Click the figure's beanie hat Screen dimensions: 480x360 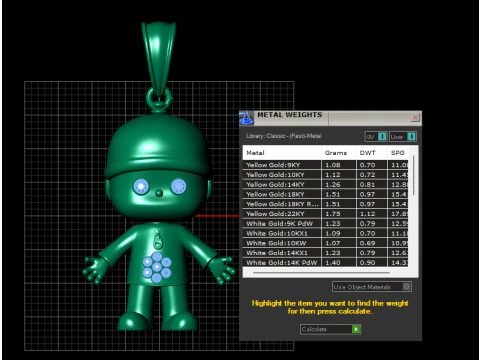tap(157, 147)
